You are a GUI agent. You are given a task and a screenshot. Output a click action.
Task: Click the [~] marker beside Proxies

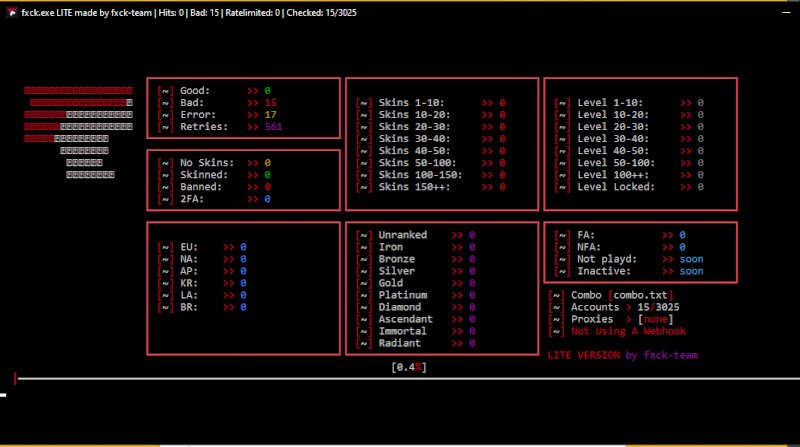(556, 319)
